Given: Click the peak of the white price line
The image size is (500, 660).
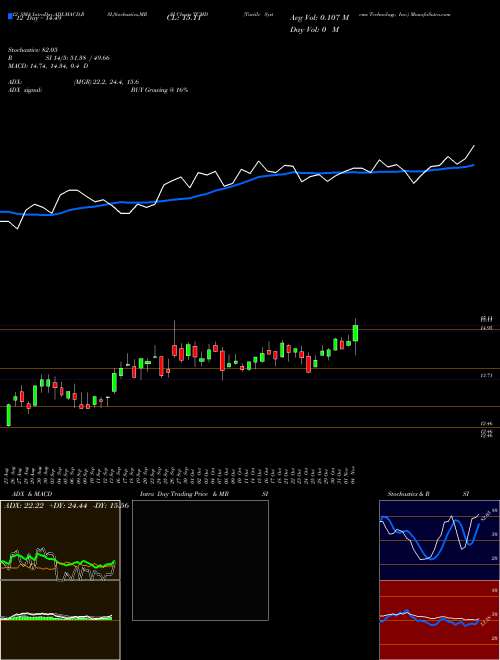Looking at the screenshot, I should [474, 146].
